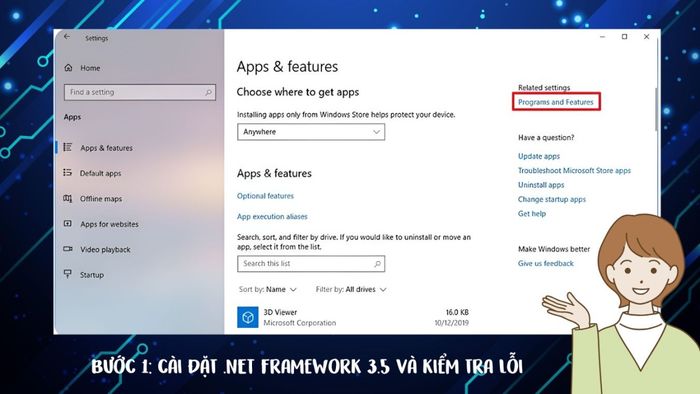Viewport: 700px width, 394px height.
Task: Minimize the Settings window
Action: [603, 37]
